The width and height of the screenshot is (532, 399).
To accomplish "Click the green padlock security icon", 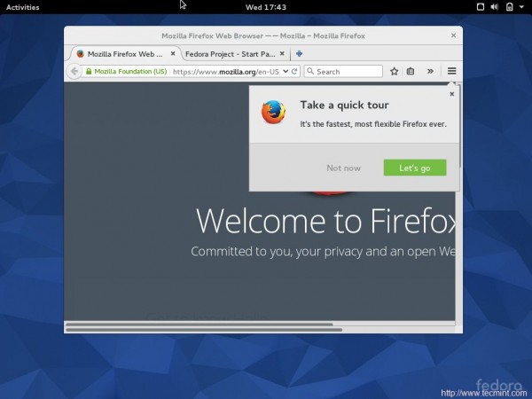I will [x=89, y=71].
